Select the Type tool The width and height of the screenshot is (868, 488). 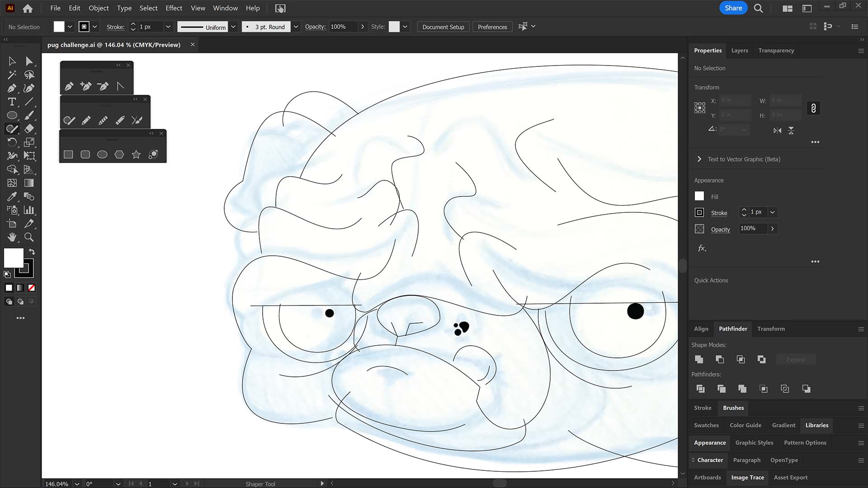coord(12,102)
